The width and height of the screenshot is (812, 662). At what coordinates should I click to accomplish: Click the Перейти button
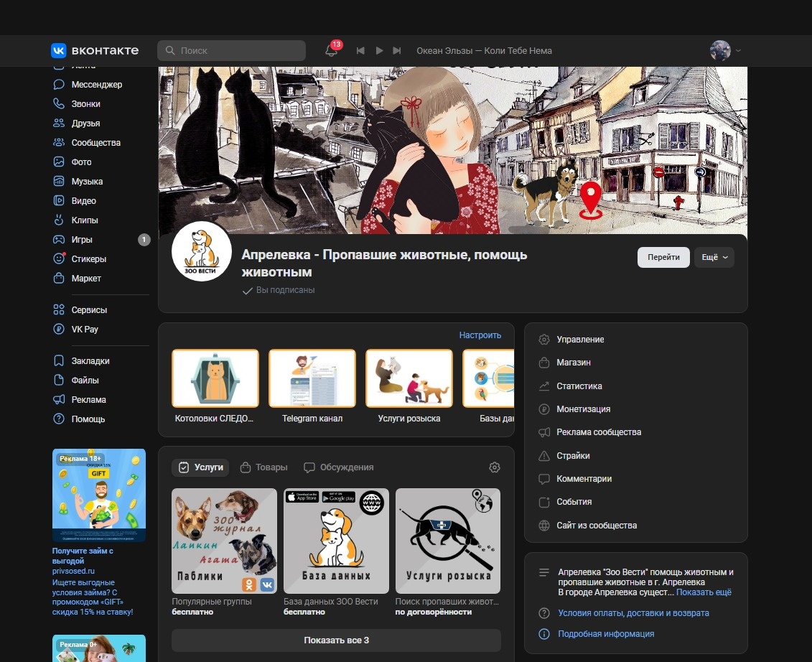click(663, 258)
